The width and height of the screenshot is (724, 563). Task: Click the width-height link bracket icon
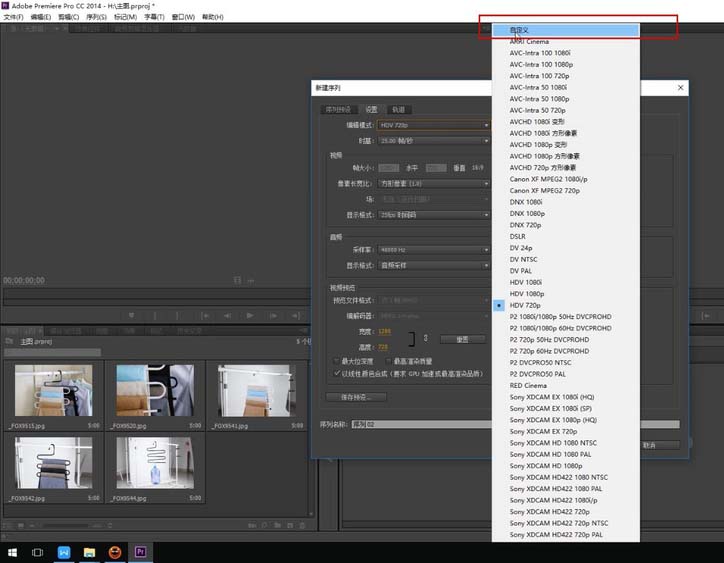pyautogui.click(x=411, y=339)
